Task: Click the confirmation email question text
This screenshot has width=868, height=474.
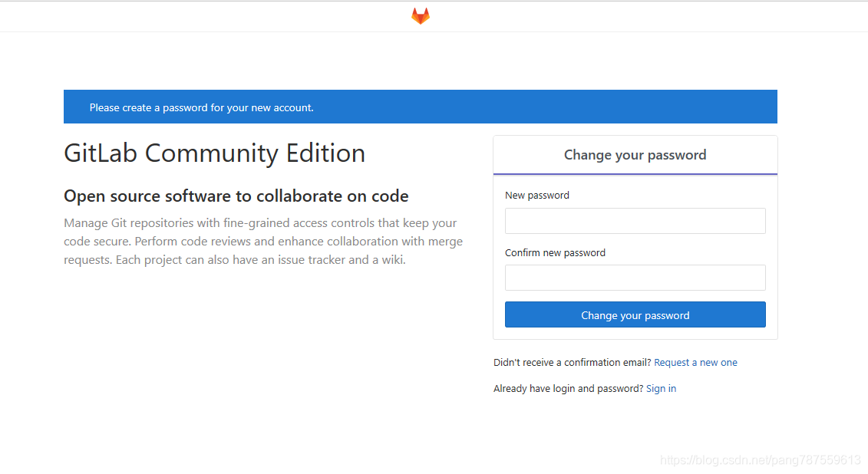Action: [x=572, y=363]
